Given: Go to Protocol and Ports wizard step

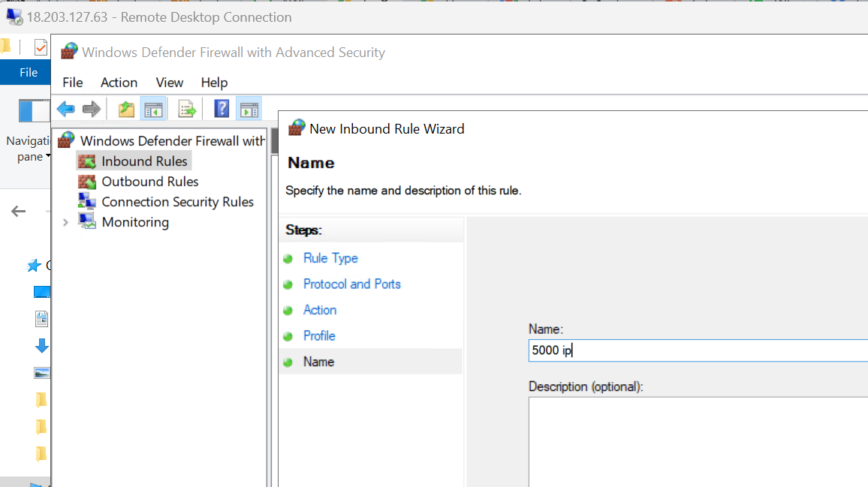Looking at the screenshot, I should (x=351, y=284).
